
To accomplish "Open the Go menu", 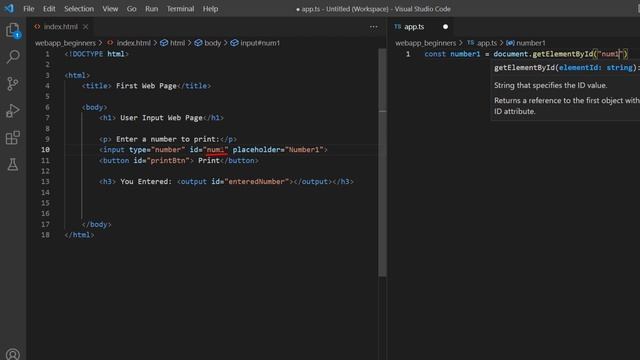I will click(x=131, y=9).
